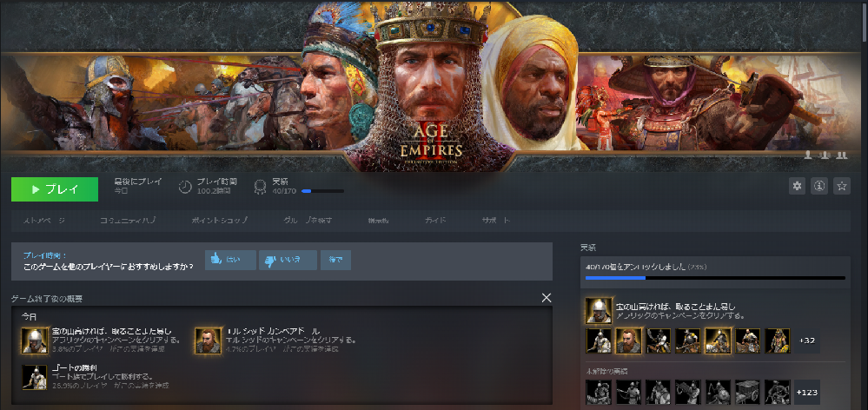Select the mounted white-horse knight unlocked achievement icon
868x410 pixels.
(599, 341)
